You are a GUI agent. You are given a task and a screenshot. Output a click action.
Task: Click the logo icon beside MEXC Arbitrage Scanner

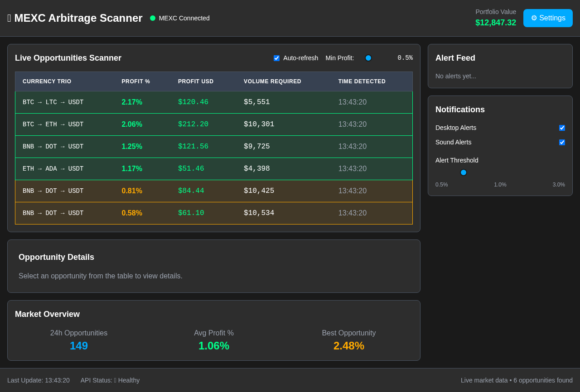(x=9, y=18)
